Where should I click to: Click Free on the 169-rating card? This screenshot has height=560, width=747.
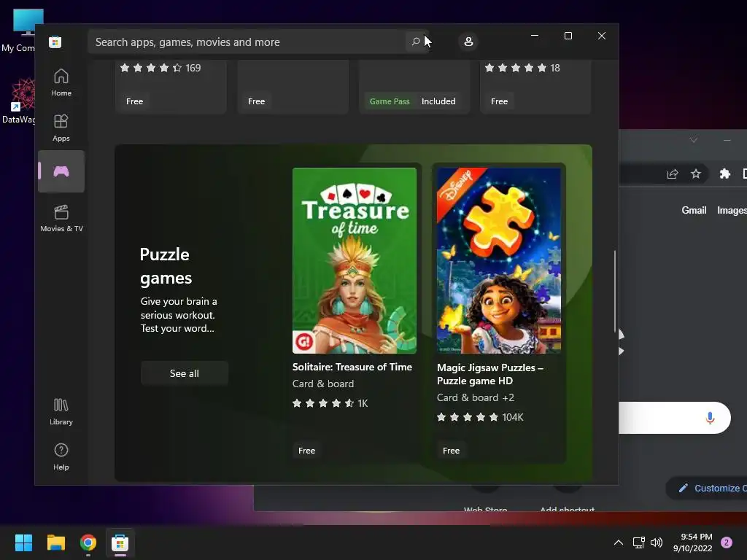(x=134, y=101)
